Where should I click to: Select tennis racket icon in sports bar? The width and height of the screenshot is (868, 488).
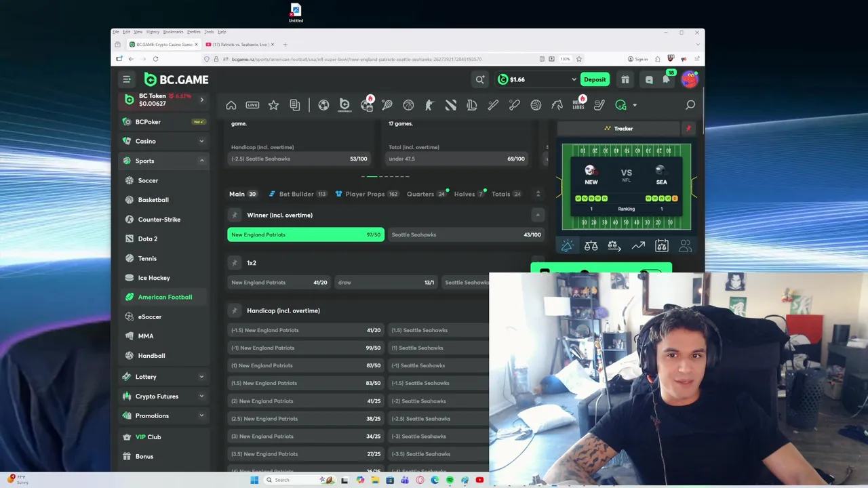click(x=387, y=105)
